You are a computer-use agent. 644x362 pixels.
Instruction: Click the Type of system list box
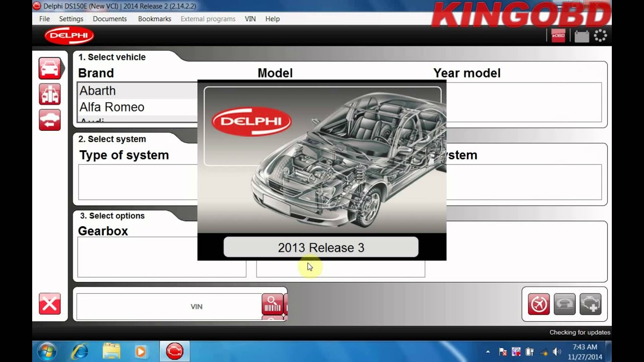click(x=138, y=182)
